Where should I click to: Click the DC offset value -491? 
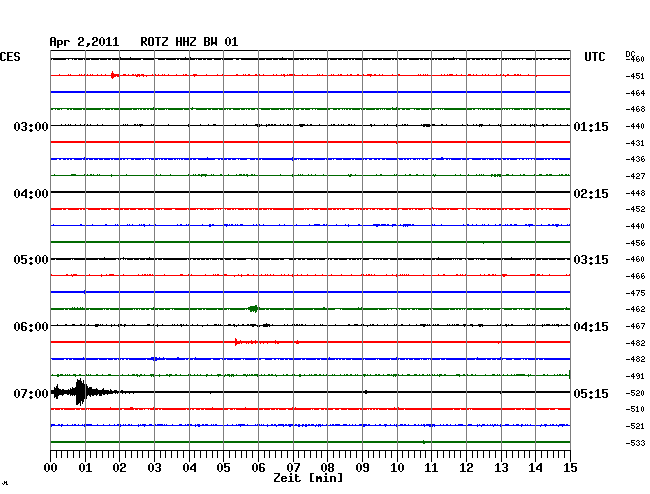pyautogui.click(x=635, y=376)
